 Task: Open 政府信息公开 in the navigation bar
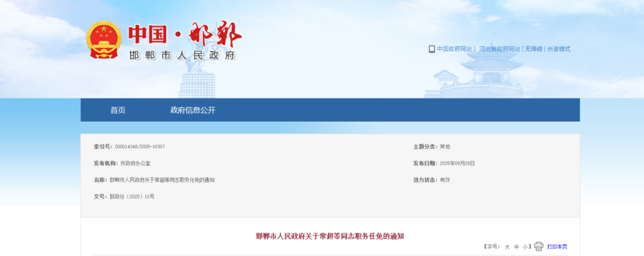pyautogui.click(x=193, y=110)
